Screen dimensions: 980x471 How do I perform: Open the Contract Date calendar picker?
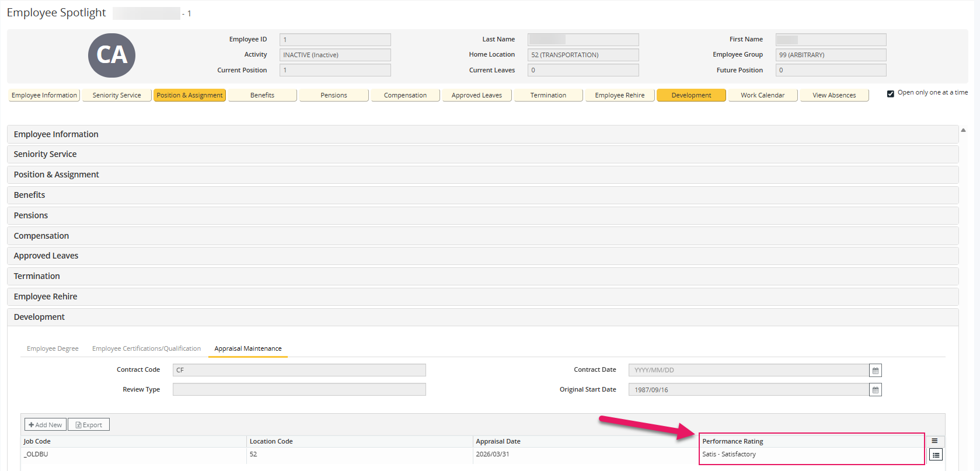(x=875, y=371)
